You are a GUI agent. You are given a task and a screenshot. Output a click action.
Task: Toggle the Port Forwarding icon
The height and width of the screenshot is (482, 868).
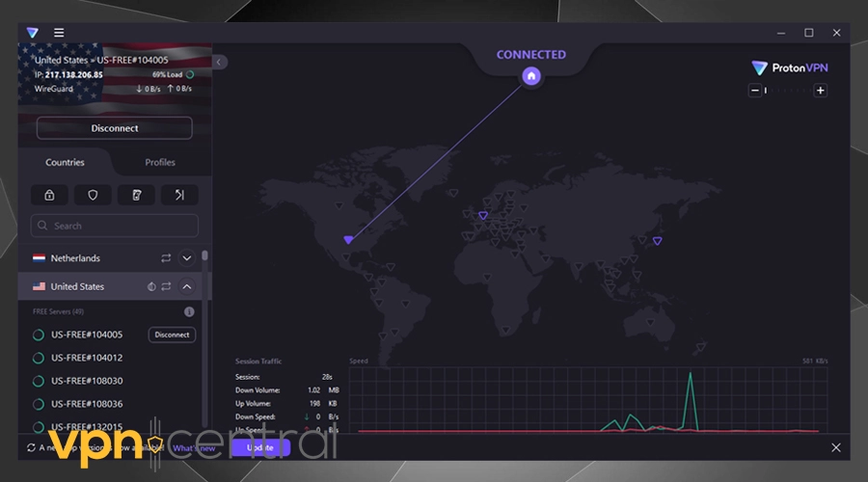[179, 195]
